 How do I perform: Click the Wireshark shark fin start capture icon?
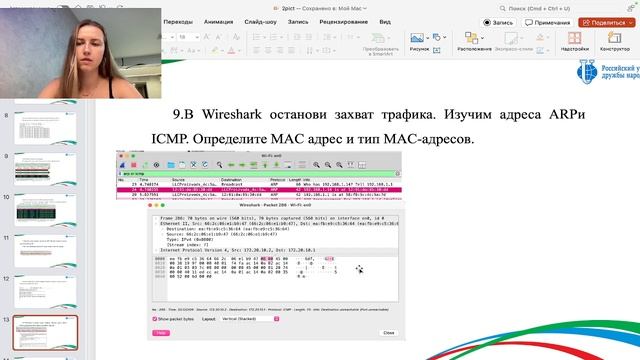(x=122, y=165)
